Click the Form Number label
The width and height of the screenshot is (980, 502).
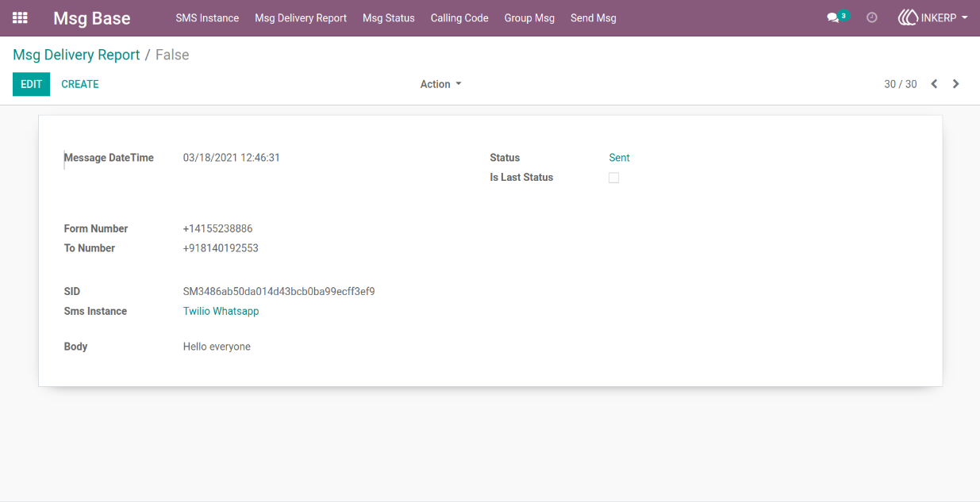tap(96, 228)
